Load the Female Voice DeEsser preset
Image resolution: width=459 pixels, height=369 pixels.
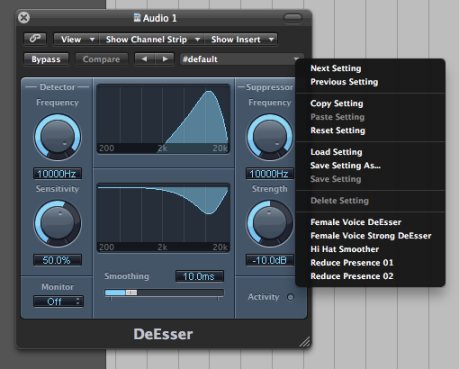356,222
